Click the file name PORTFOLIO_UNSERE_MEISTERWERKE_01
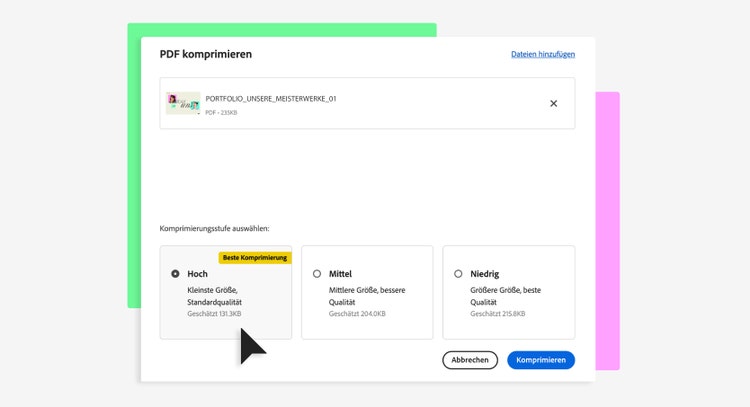Screen dimensions: 750x407 pos(271,99)
